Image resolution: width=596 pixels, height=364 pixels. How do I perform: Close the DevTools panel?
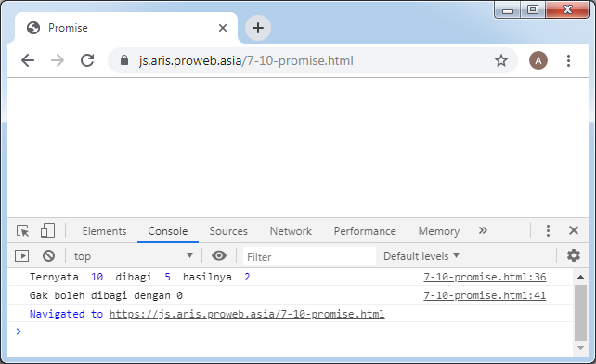click(574, 230)
